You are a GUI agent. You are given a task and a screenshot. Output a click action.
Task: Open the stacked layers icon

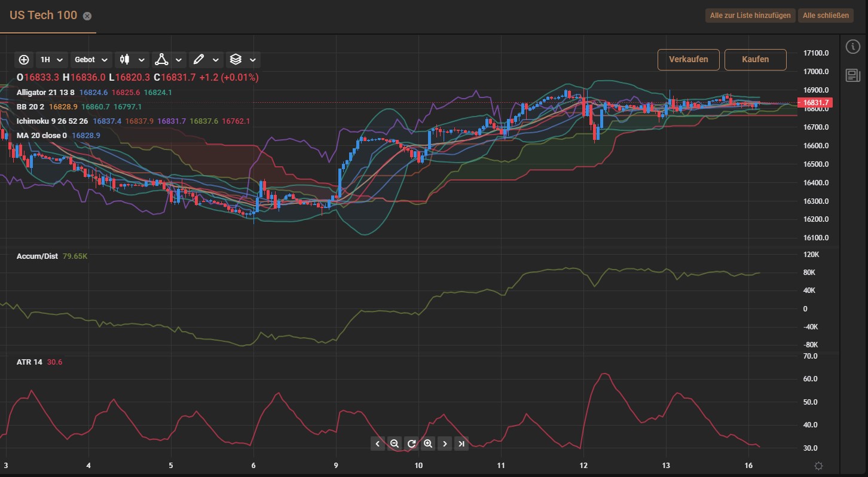[x=236, y=60]
